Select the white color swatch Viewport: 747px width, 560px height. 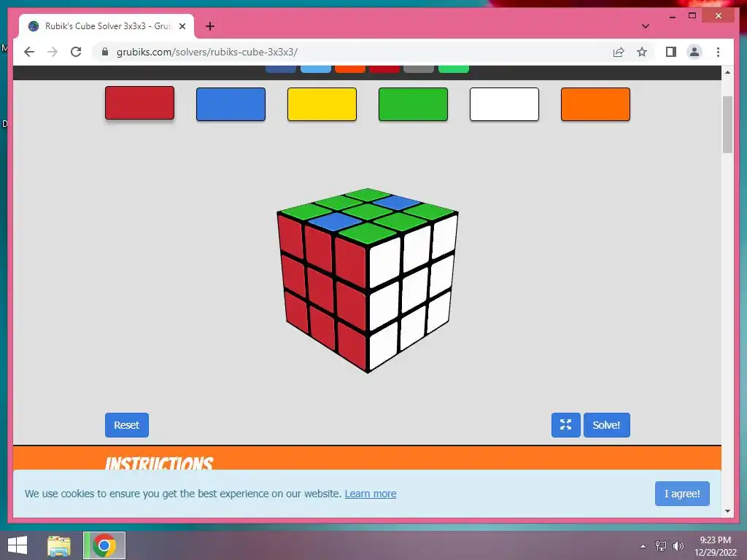(504, 104)
